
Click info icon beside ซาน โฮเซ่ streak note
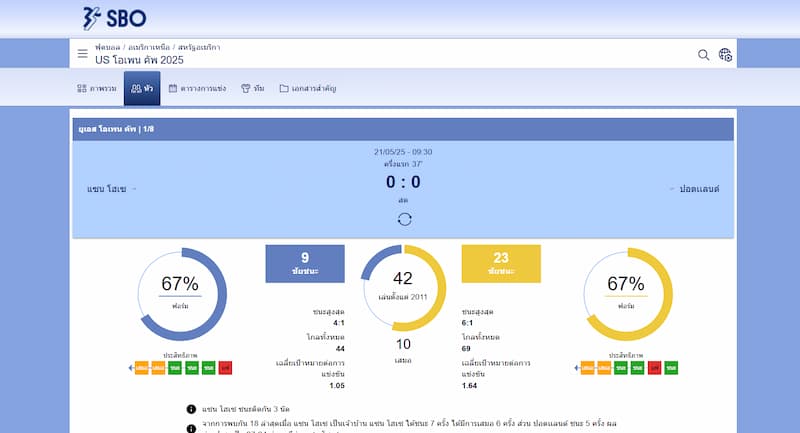pos(191,409)
